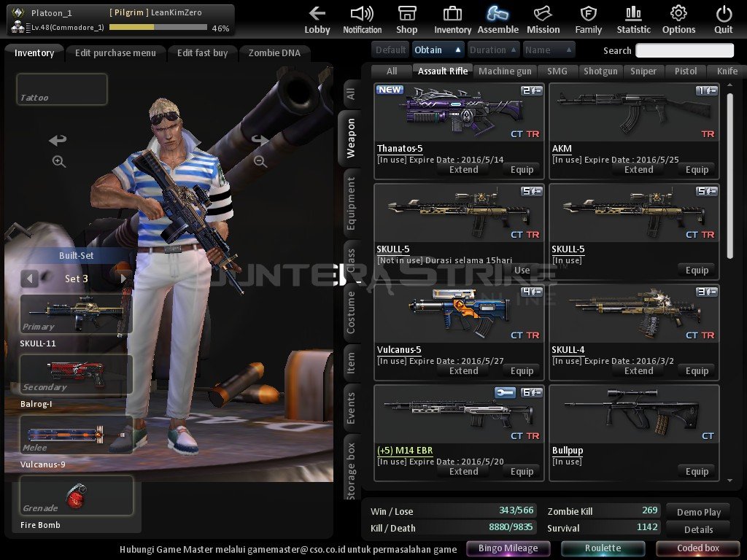Click the platoon rank emblem icon
The height and width of the screenshot is (560, 747).
(18, 13)
